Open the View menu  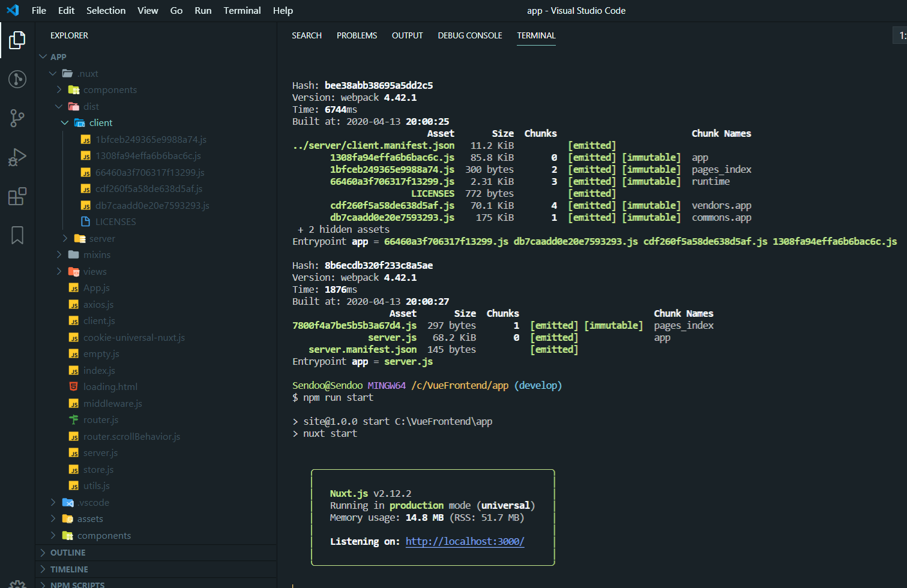148,10
